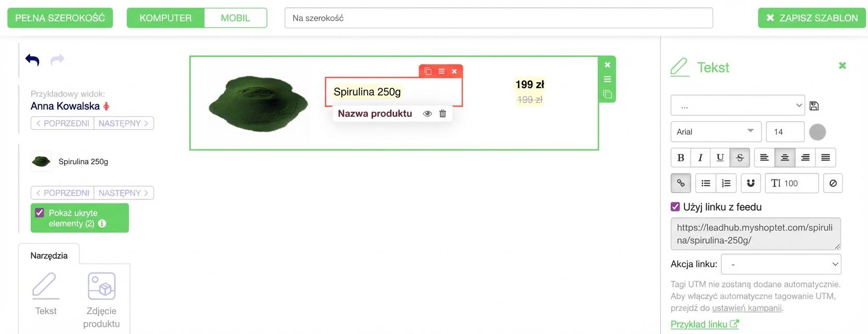Click the gray text color swatch
The image size is (868, 334).
[817, 132]
